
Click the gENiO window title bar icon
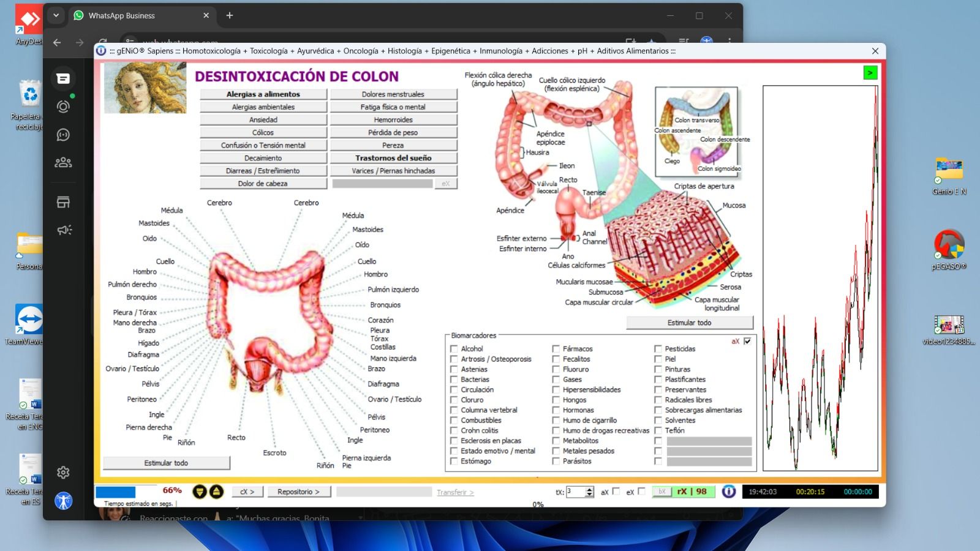click(x=101, y=51)
